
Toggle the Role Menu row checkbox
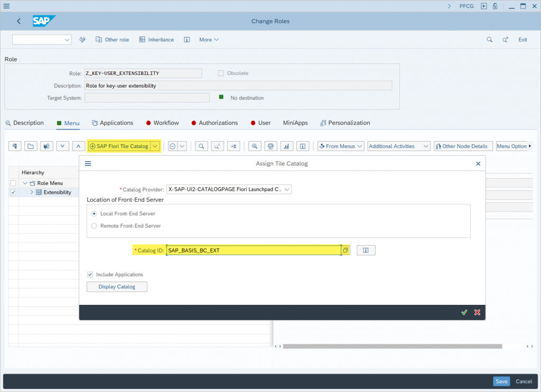13,183
